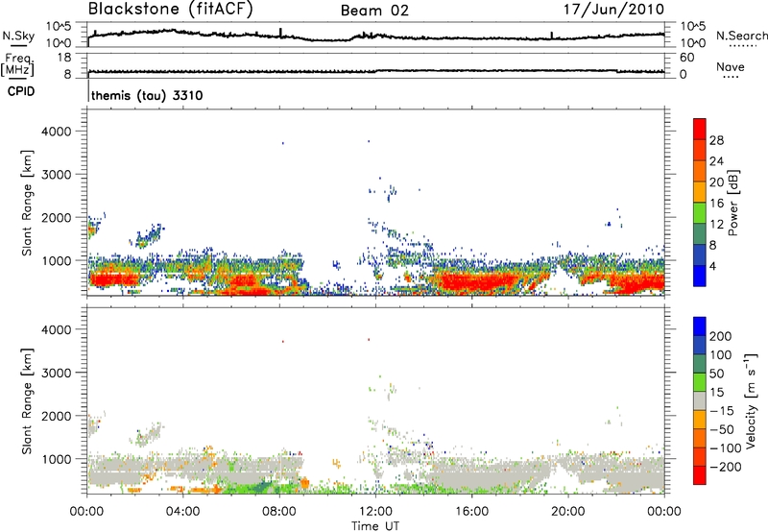The image size is (768, 532).
Task: Click the '4000' tick in Velocity panel axis
Action: pyautogui.click(x=57, y=329)
